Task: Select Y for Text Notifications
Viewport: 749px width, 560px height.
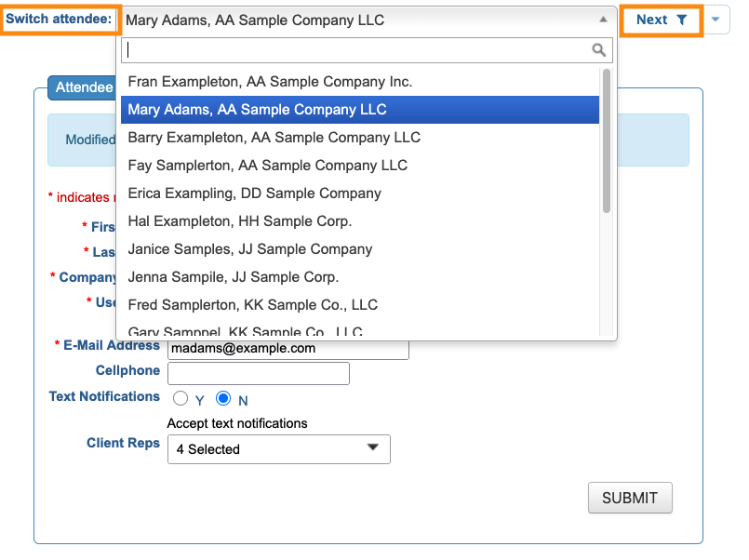Action: (181, 399)
